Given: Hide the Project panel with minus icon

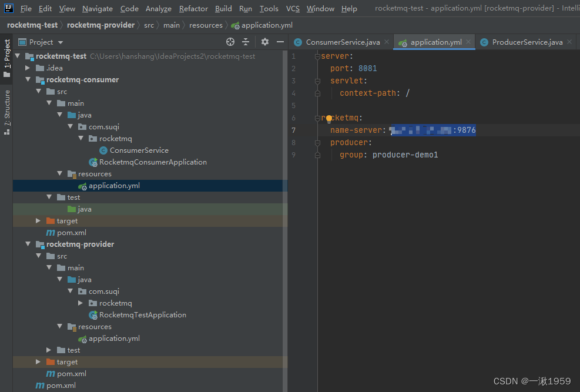Looking at the screenshot, I should [x=280, y=42].
